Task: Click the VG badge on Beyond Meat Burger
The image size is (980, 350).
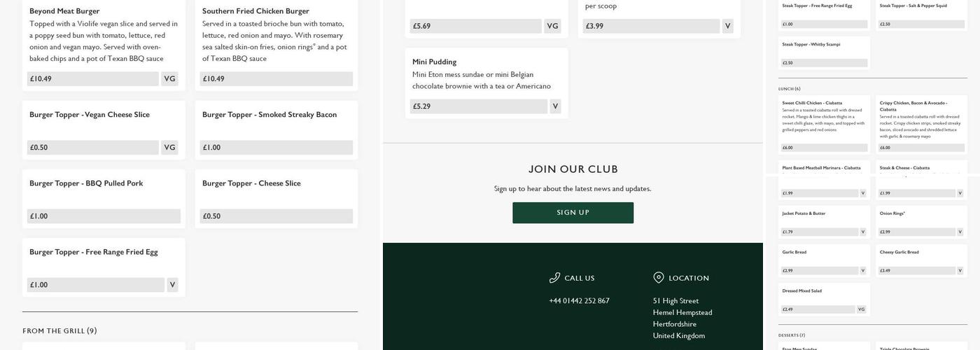Action: [169, 79]
